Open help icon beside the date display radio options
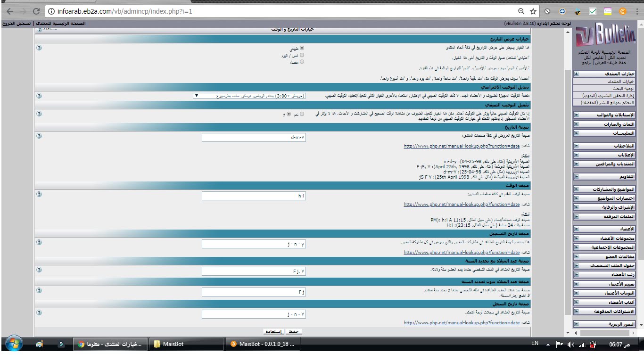This screenshot has width=644, height=362. [x=39, y=48]
